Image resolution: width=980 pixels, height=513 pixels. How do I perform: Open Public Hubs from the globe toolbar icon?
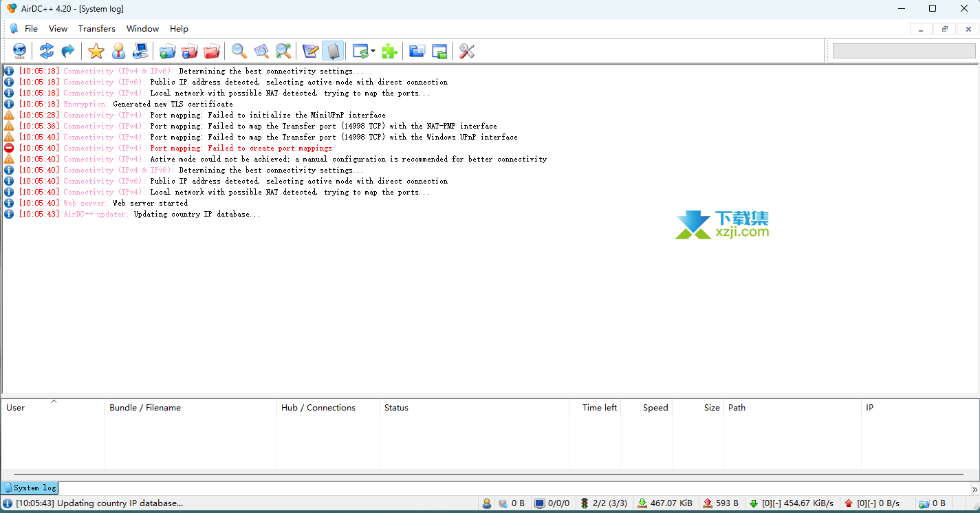pos(19,51)
